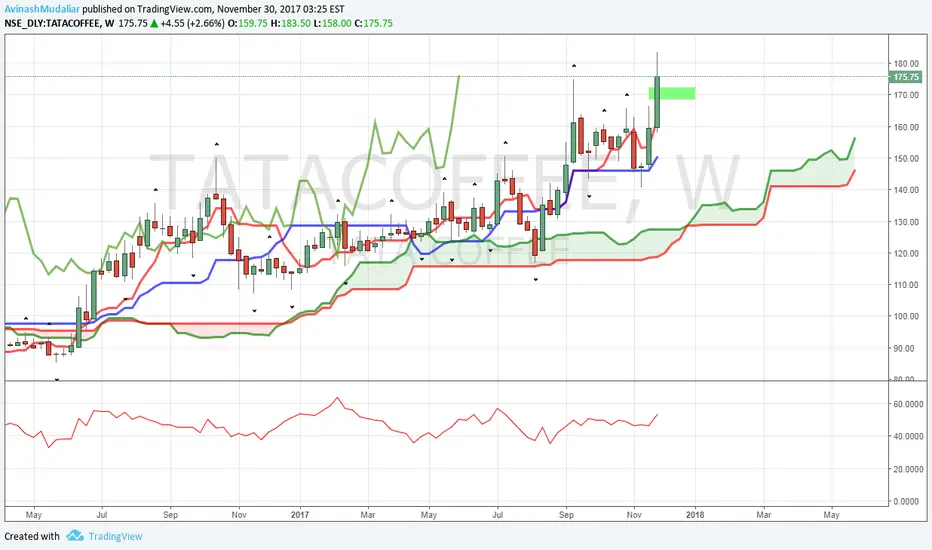Click the 2017 time axis label
Viewport: 932px width, 550px height.
point(300,514)
